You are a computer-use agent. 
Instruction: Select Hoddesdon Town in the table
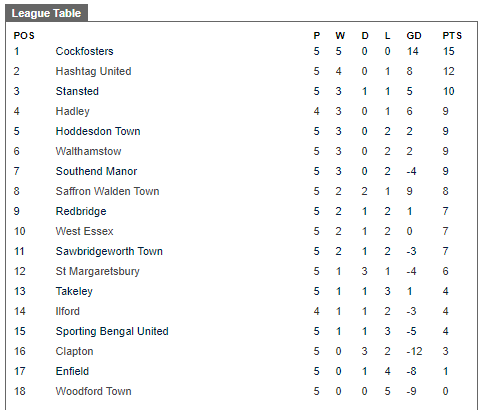[98, 131]
